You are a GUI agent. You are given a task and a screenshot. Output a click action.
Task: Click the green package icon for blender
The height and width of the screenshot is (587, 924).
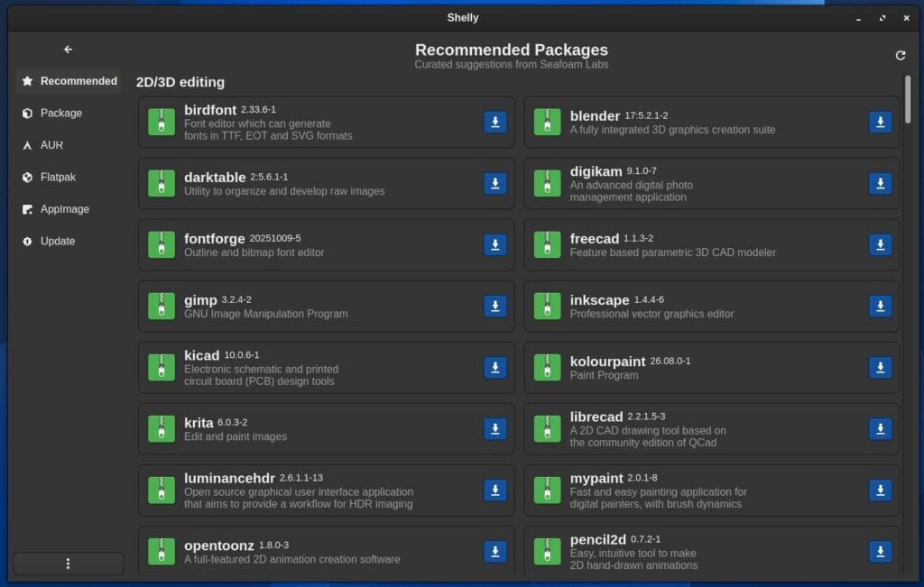pos(547,122)
